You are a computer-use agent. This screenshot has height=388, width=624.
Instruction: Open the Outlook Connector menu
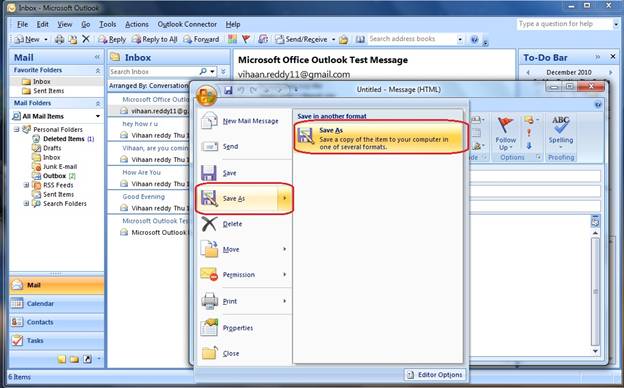pyautogui.click(x=187, y=24)
